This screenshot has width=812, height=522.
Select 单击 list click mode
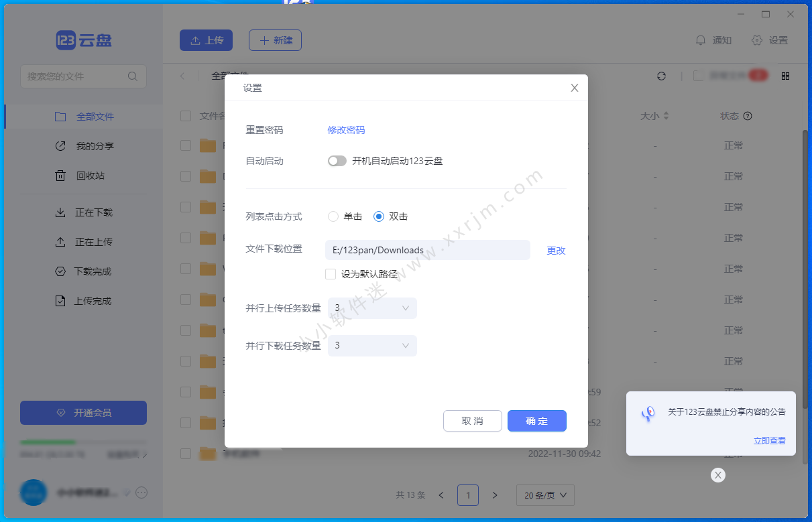click(x=333, y=216)
